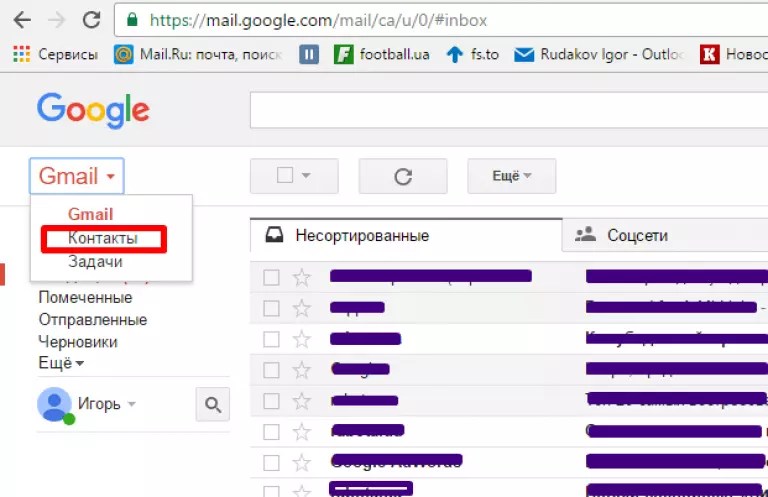Screen dimensions: 768x497
Task: Open the Черновики folder
Action: coord(78,342)
